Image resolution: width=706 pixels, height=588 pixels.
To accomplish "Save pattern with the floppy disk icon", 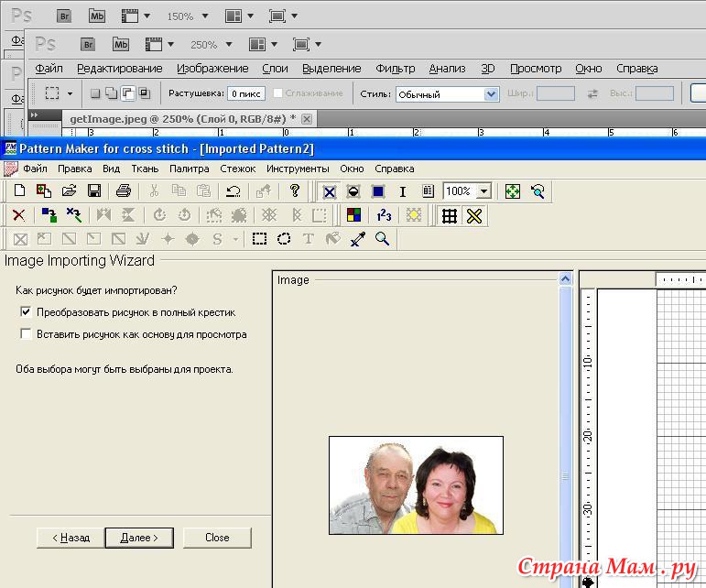I will click(94, 191).
